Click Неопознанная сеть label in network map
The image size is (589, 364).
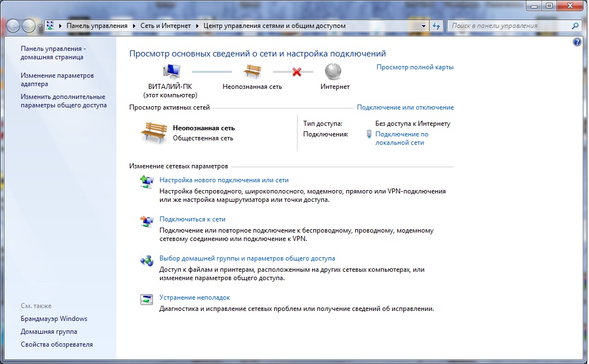[x=252, y=87]
